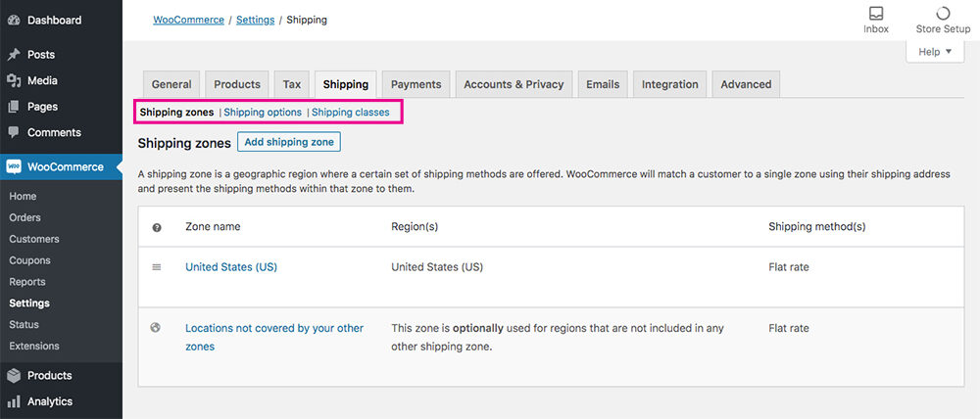Switch to the Payments tab
This screenshot has height=419, width=980.
[417, 84]
